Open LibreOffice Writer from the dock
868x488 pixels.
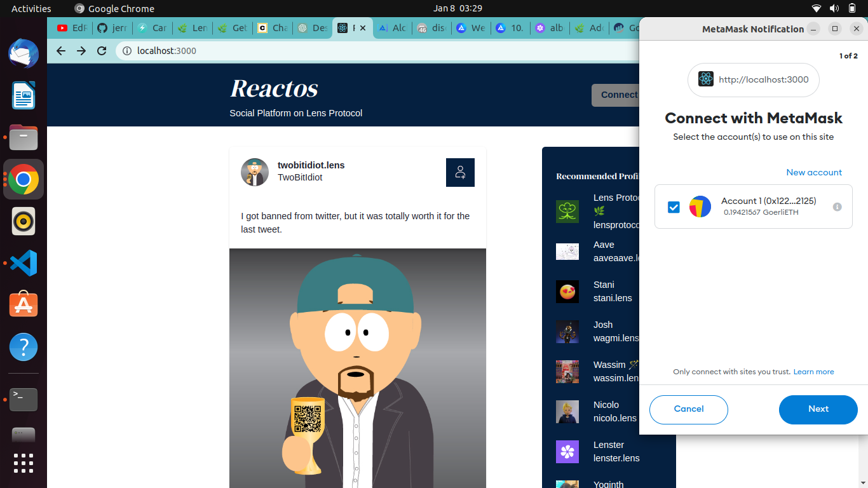(24, 95)
